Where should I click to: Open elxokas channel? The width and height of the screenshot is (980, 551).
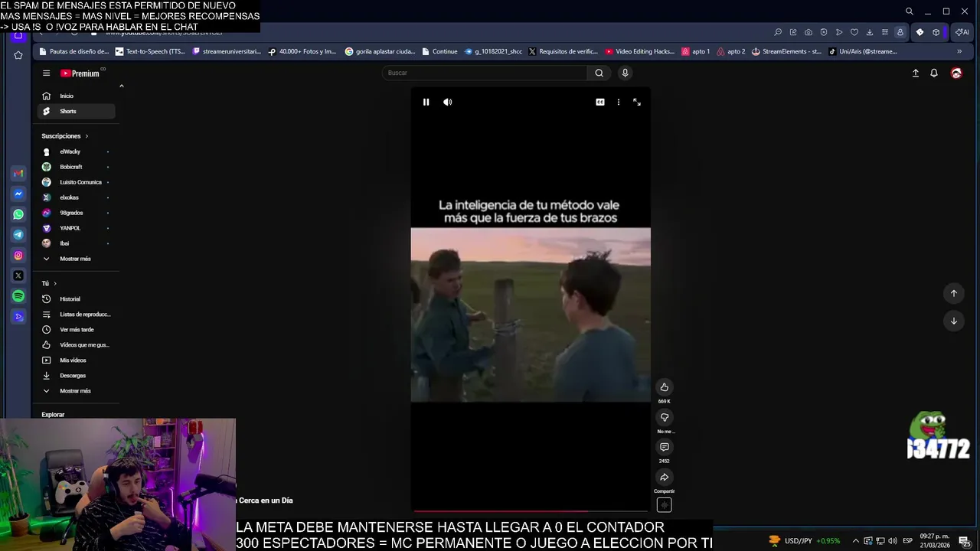(x=76, y=197)
